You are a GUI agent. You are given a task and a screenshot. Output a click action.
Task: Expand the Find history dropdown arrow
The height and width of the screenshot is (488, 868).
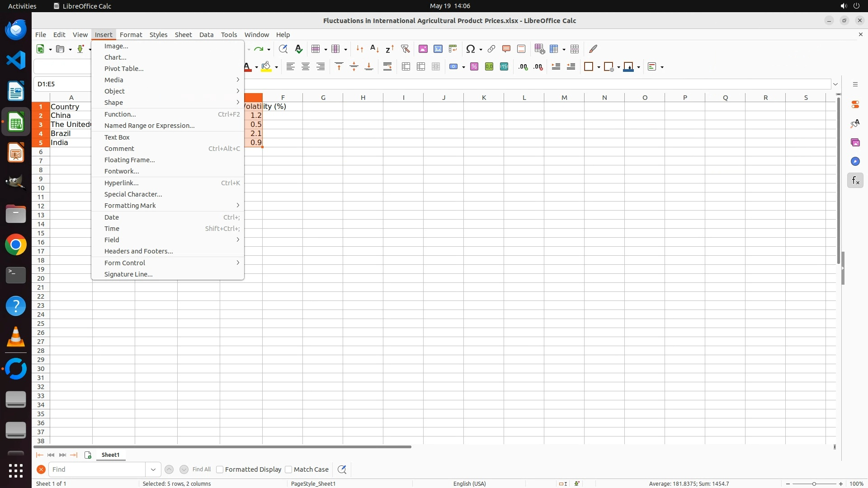(153, 469)
